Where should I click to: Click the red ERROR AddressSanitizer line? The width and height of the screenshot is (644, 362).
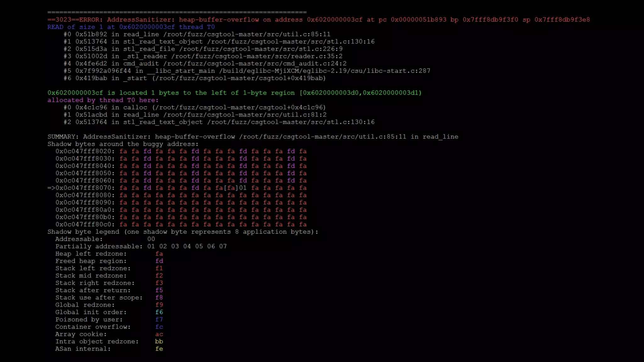coord(318,20)
